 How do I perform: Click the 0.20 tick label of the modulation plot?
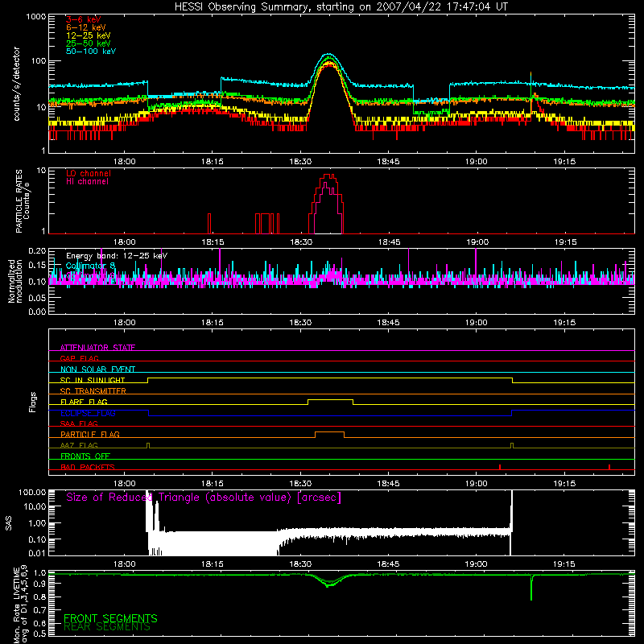pyautogui.click(x=37, y=251)
